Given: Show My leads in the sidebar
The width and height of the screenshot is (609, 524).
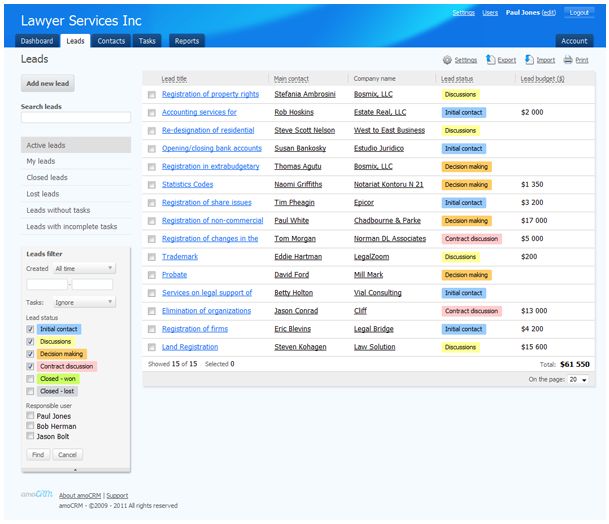Looking at the screenshot, I should 76,161.
